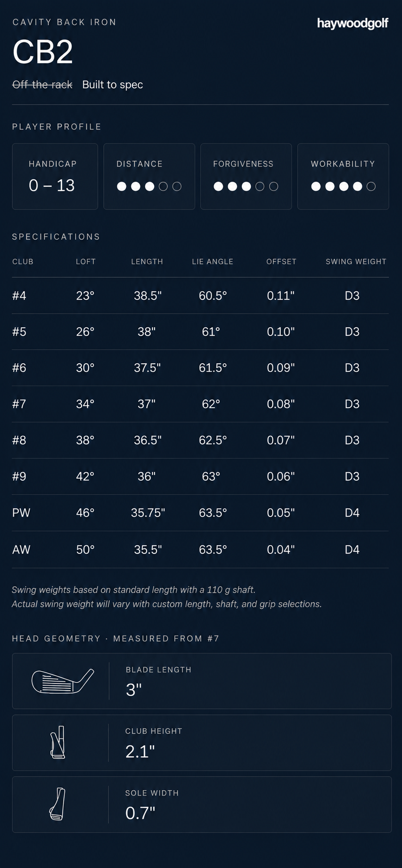The image size is (402, 868).
Task: Click the fourth Forgiveness rating dot
Action: click(260, 186)
